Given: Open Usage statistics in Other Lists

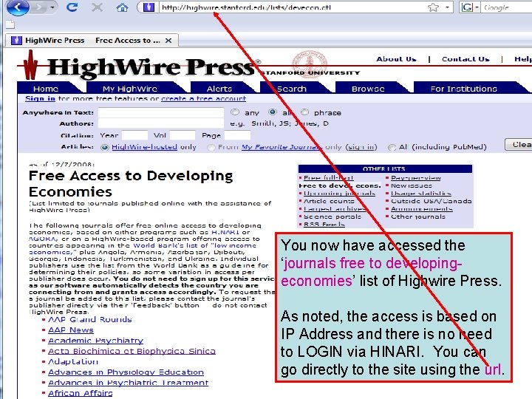Looking at the screenshot, I should (420, 194).
